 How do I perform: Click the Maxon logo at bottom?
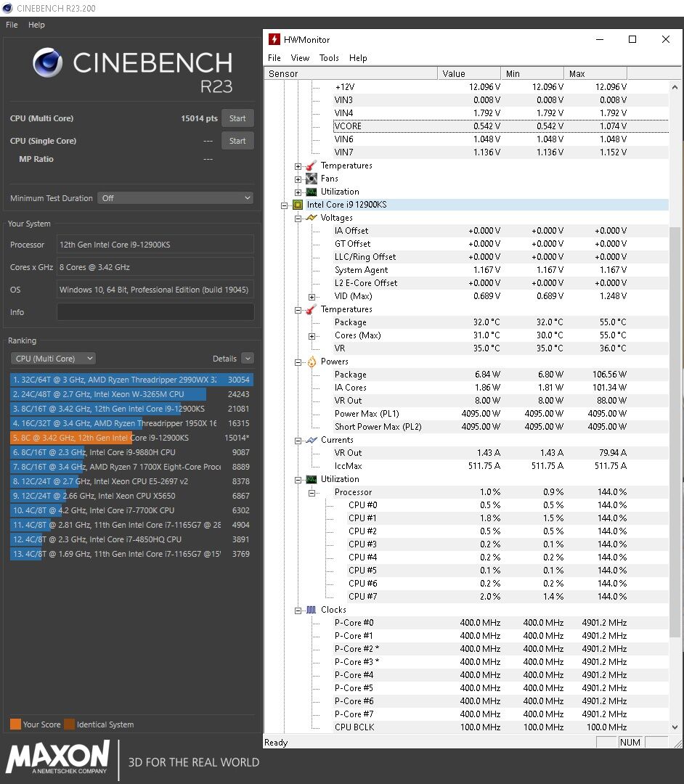pos(58,757)
